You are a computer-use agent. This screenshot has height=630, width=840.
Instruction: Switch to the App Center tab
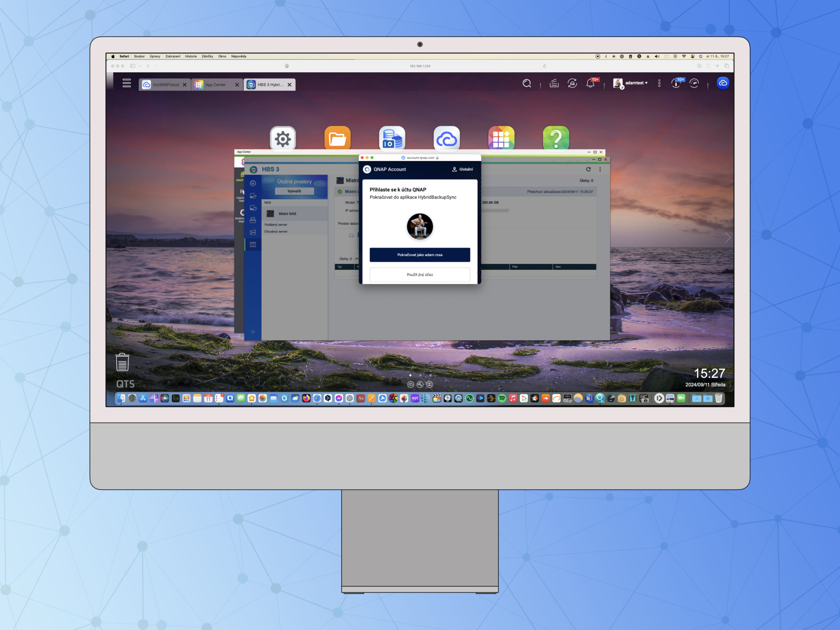pos(215,85)
